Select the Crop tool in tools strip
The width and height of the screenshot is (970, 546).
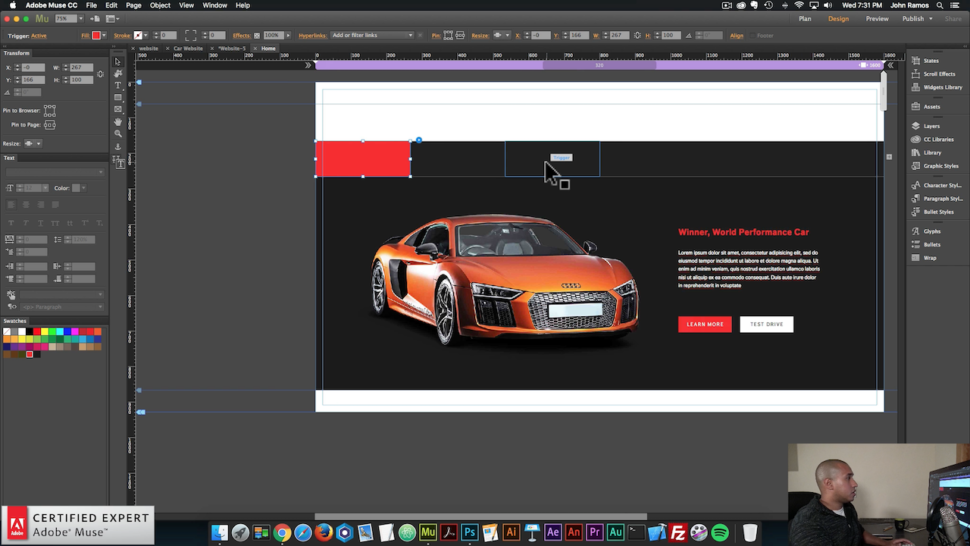coord(118,73)
